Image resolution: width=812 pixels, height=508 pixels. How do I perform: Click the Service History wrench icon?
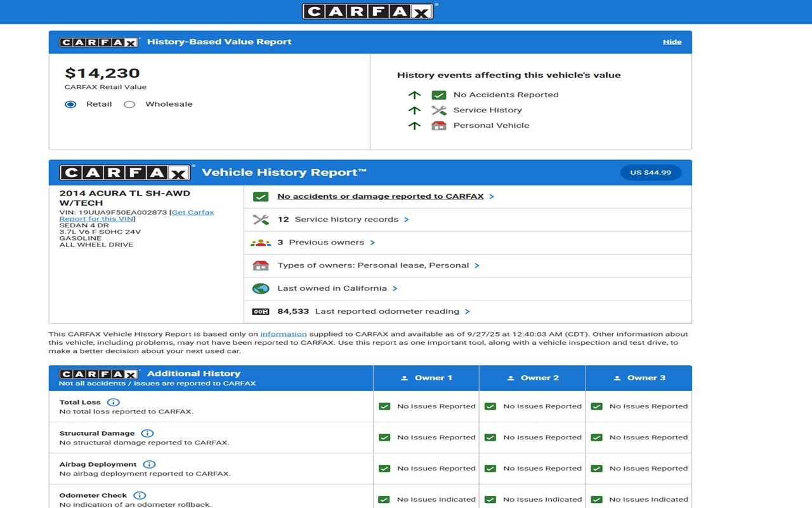pos(439,110)
